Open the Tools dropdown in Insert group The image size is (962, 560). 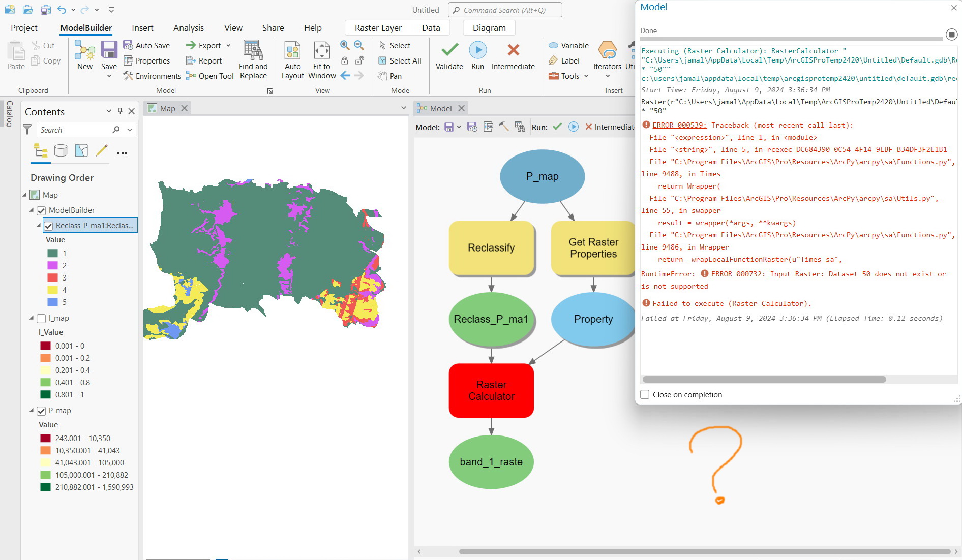586,76
